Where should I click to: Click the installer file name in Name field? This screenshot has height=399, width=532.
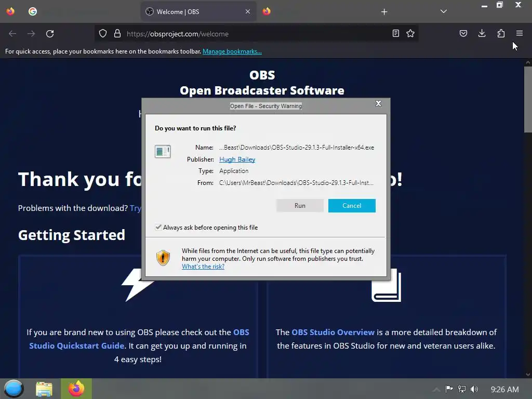click(x=297, y=148)
